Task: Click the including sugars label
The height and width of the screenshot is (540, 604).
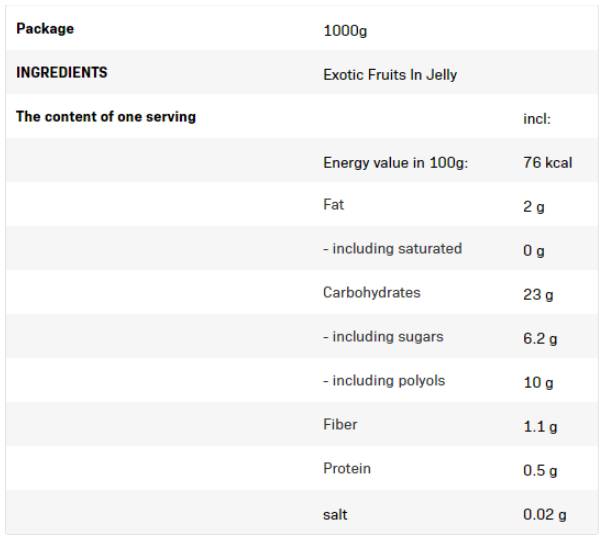Action: [x=383, y=337]
